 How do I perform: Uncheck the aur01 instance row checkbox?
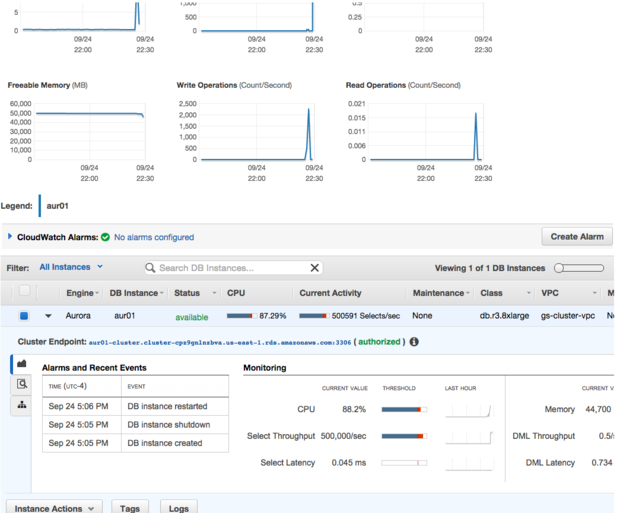pos(24,316)
